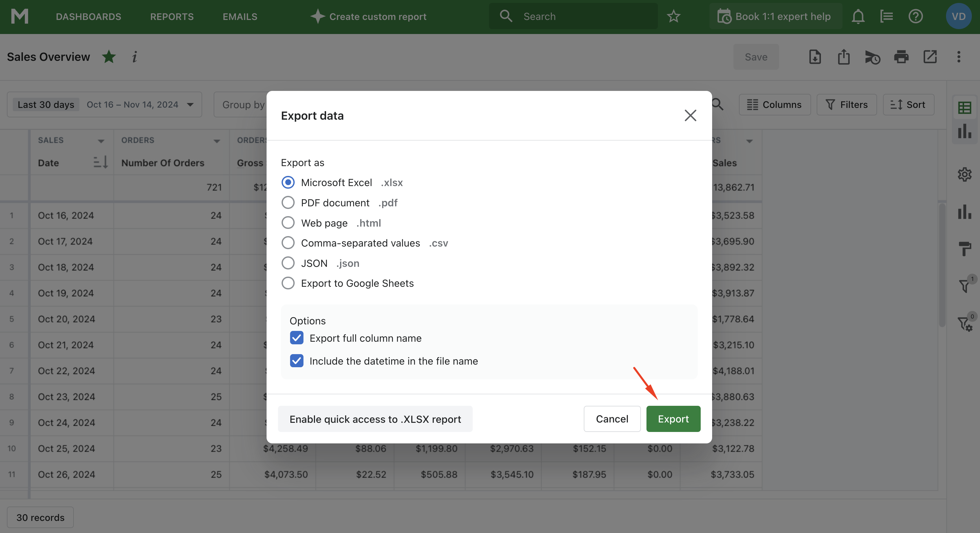Click the printer icon

[901, 57]
